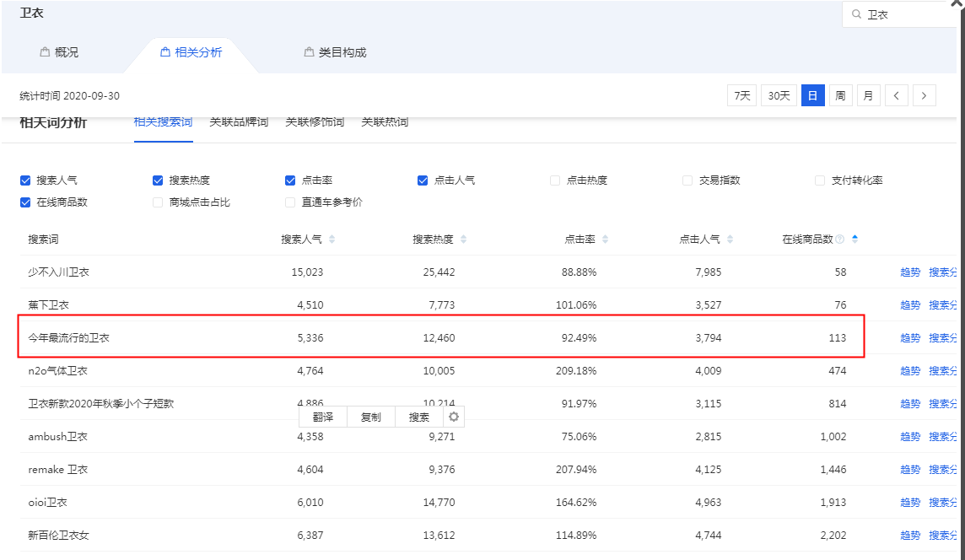965x560 pixels.
Task: Click search term 蕉下卫衣
Action: tap(49, 305)
